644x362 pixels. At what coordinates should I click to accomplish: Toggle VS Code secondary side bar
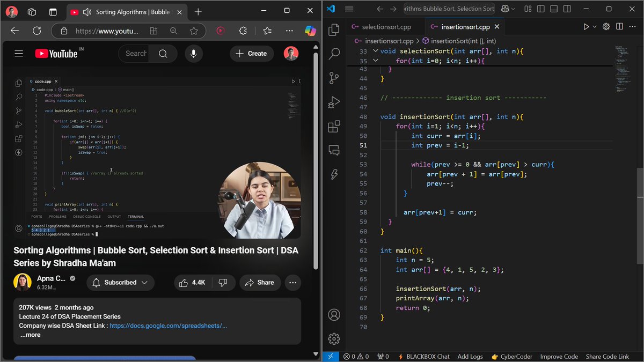[x=568, y=9]
